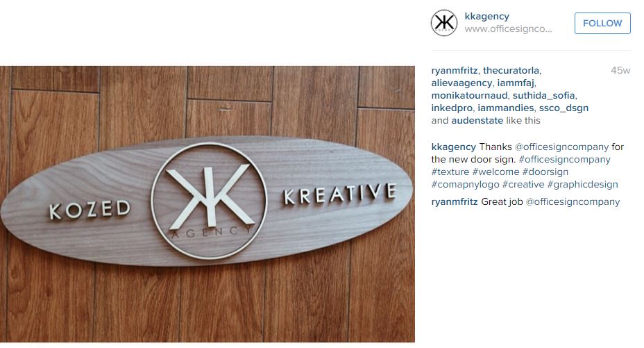
Task: Open audenstate profile link
Action: [477, 120]
